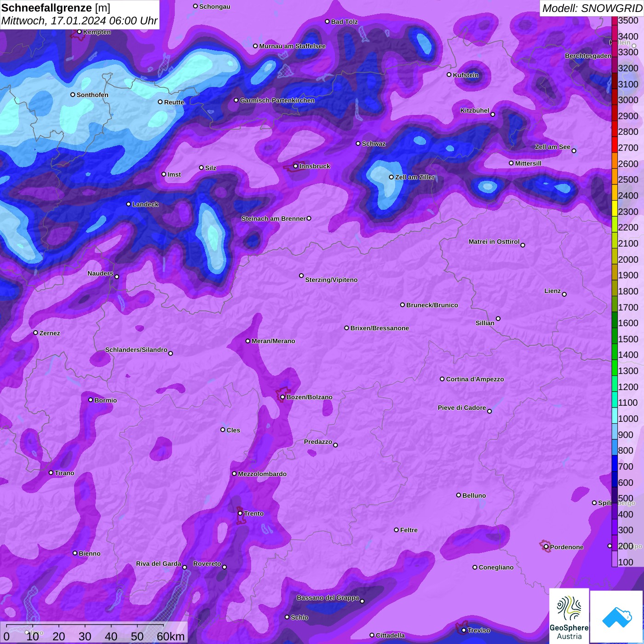Select the 'Riva del Garda' label

pos(159,563)
